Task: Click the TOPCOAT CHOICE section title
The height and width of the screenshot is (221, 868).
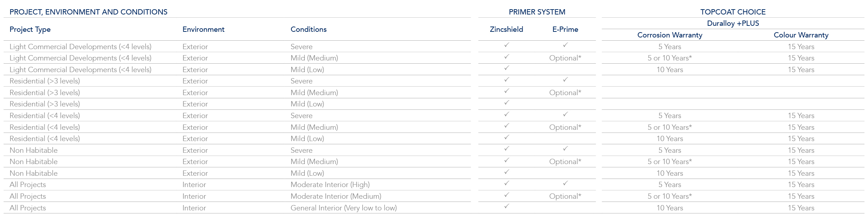Action: coord(733,12)
